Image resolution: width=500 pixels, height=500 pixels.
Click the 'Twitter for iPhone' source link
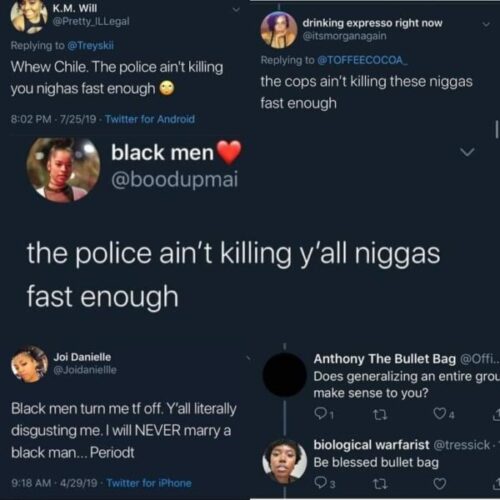149,483
